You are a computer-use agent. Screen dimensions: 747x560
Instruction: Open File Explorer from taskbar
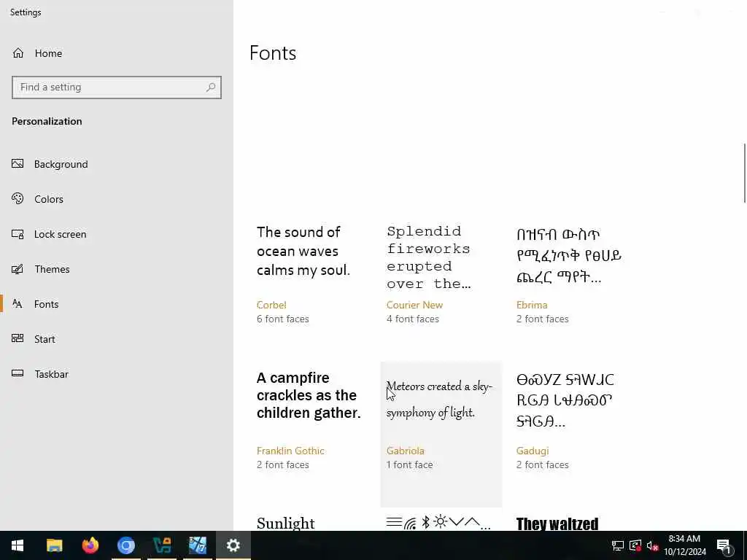[x=54, y=545]
